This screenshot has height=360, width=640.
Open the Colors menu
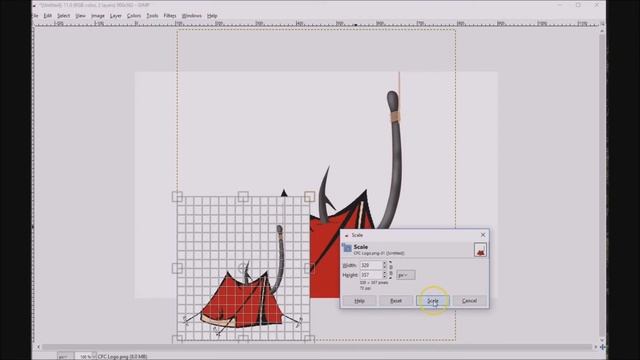[134, 16]
